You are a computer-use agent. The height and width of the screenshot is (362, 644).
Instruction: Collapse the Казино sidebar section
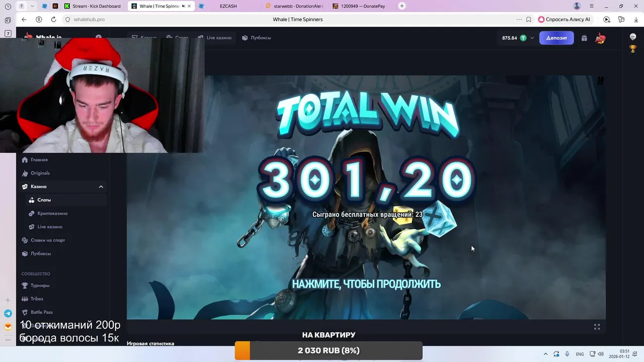point(101,187)
